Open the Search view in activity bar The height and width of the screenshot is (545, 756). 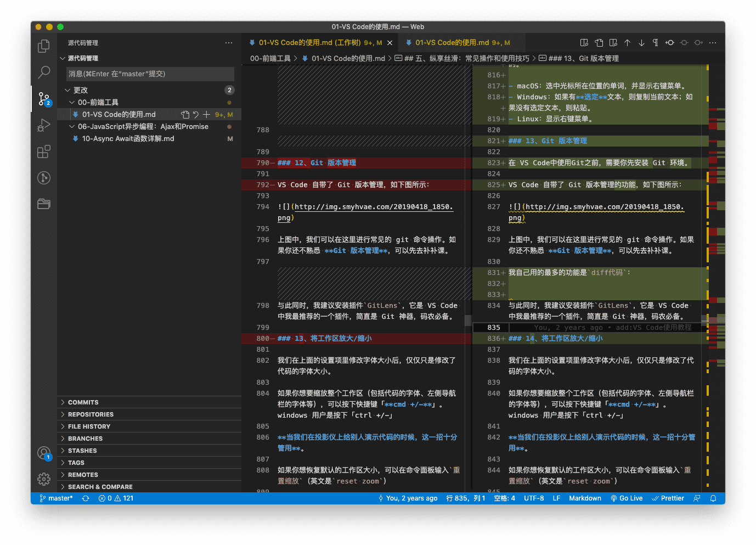44,72
